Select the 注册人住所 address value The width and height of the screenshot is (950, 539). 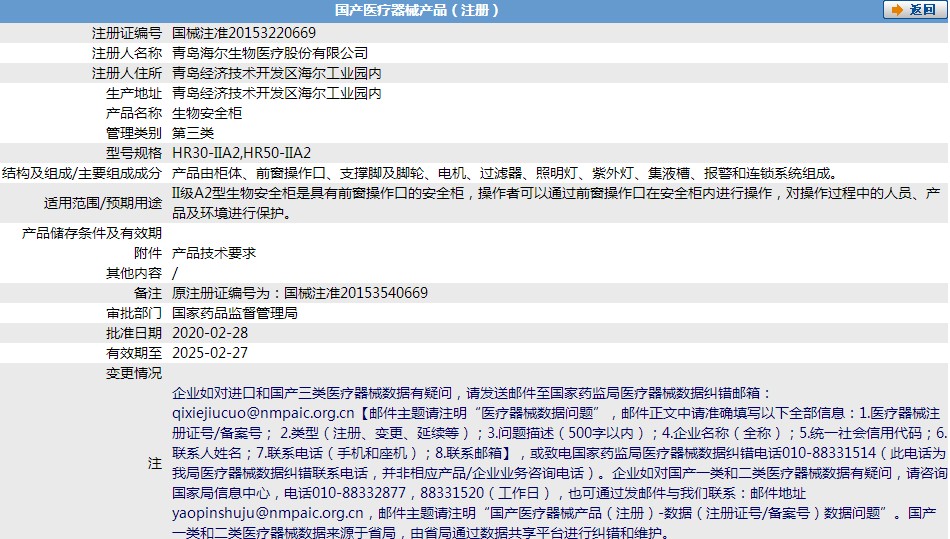(276, 73)
